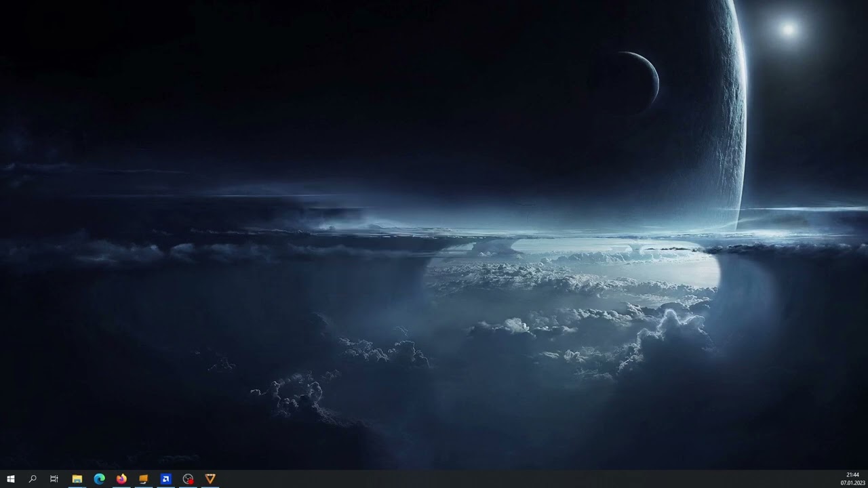Switch to Firefox on the taskbar

pyautogui.click(x=121, y=479)
